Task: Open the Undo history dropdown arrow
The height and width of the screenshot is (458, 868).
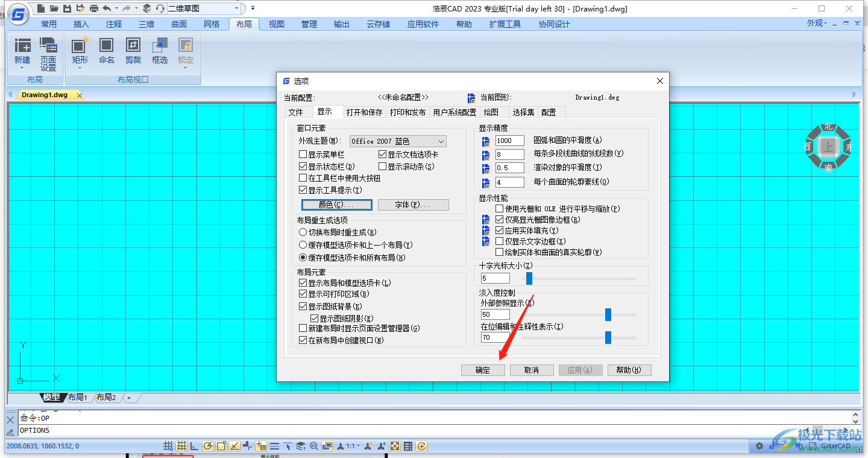Action: pos(116,8)
